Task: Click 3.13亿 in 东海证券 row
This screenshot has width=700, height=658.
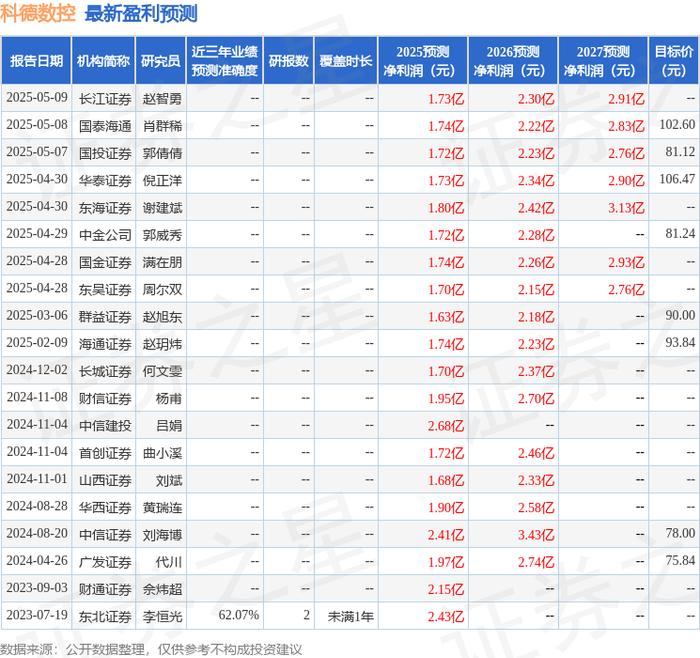Action: 626,208
